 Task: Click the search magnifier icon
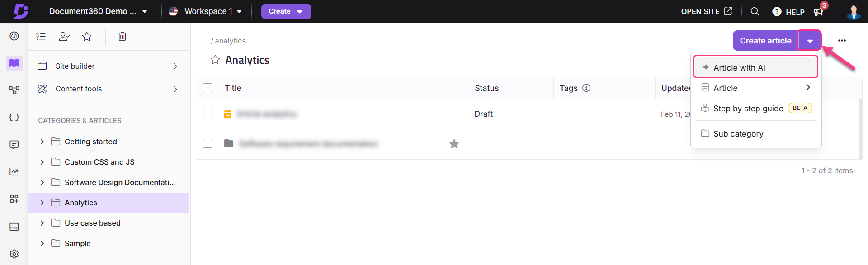tap(755, 11)
